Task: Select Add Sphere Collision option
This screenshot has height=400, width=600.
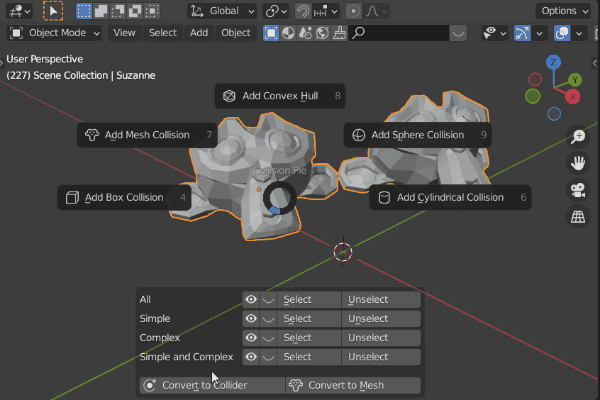Action: point(417,135)
